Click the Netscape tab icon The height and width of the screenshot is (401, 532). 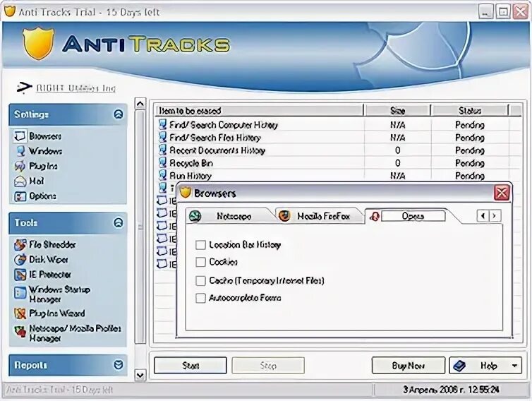195,216
